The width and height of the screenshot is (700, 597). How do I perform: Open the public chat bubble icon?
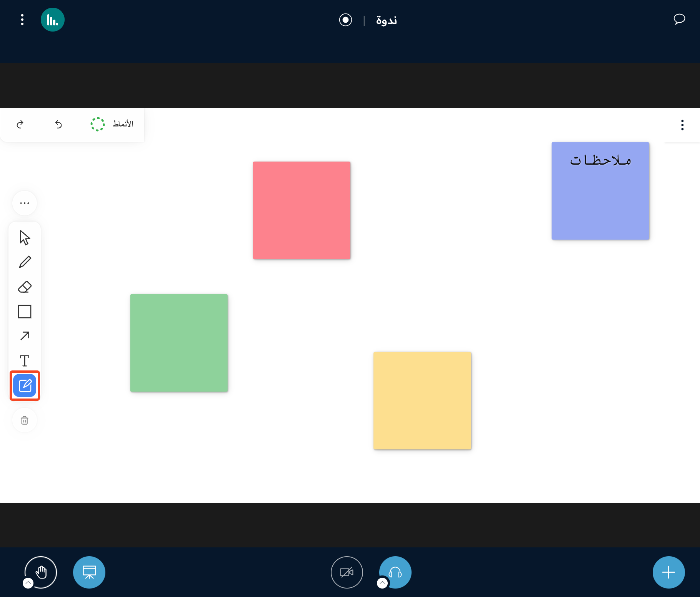[x=679, y=19]
